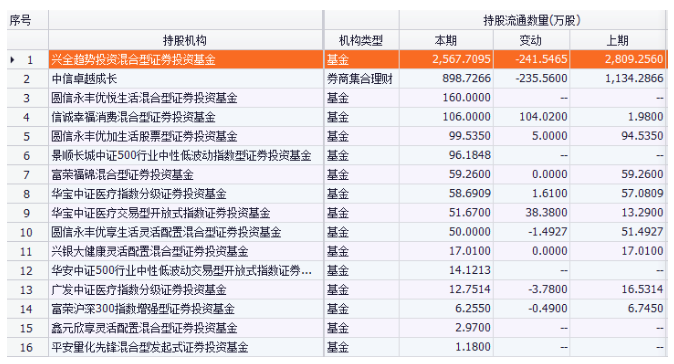Select the 华宝中证医疗交易型开放式指数证券投资基金 row

(x=337, y=213)
